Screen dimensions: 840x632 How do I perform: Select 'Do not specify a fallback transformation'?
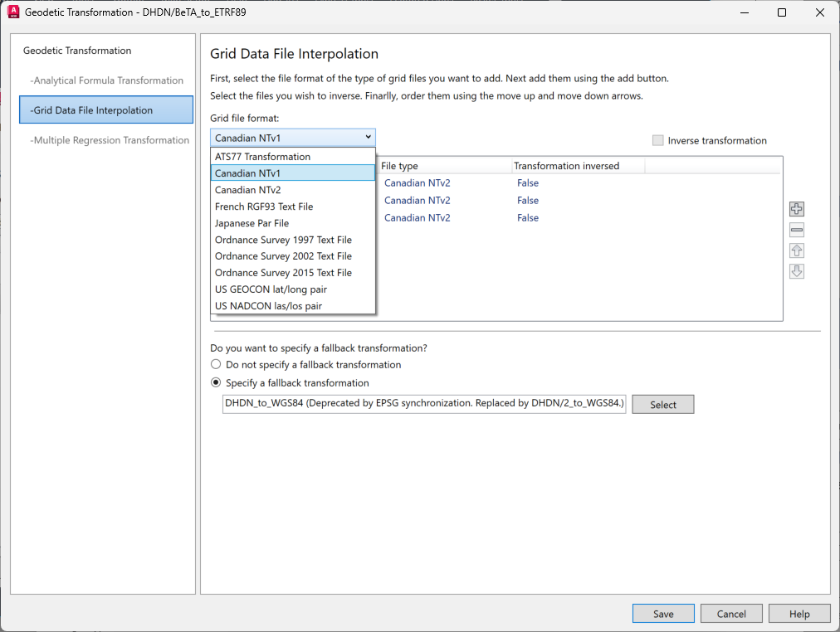tap(216, 364)
